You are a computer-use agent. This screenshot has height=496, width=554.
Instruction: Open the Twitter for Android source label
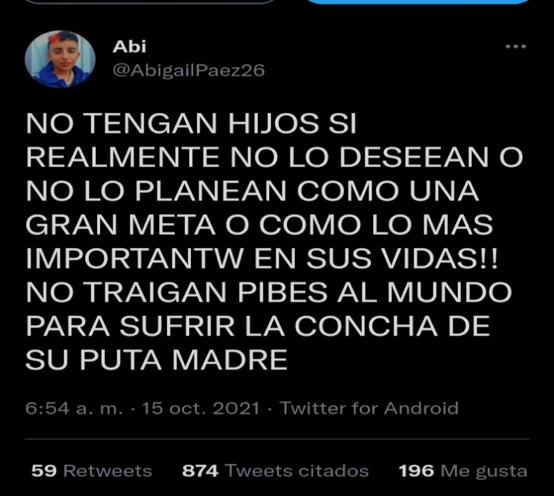tap(369, 408)
